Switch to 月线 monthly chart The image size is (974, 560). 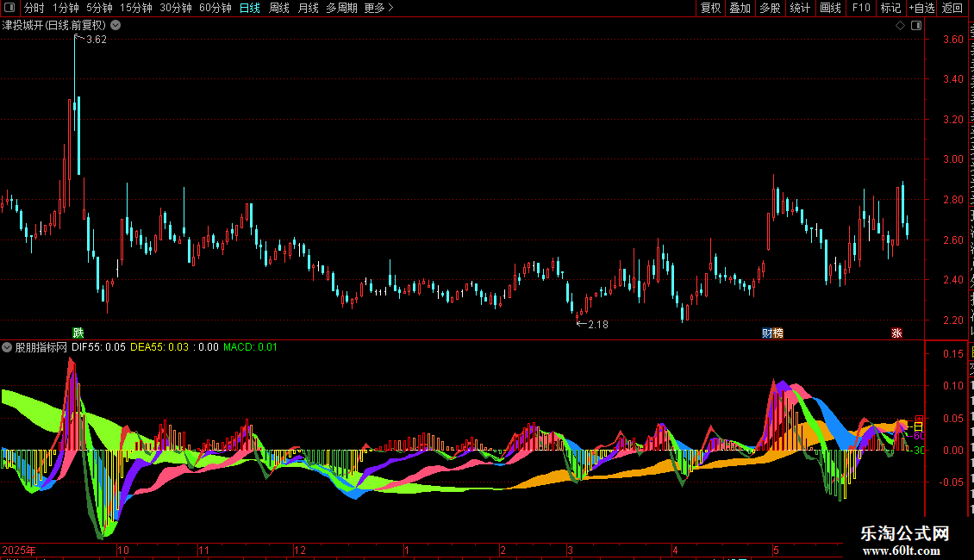[x=308, y=8]
